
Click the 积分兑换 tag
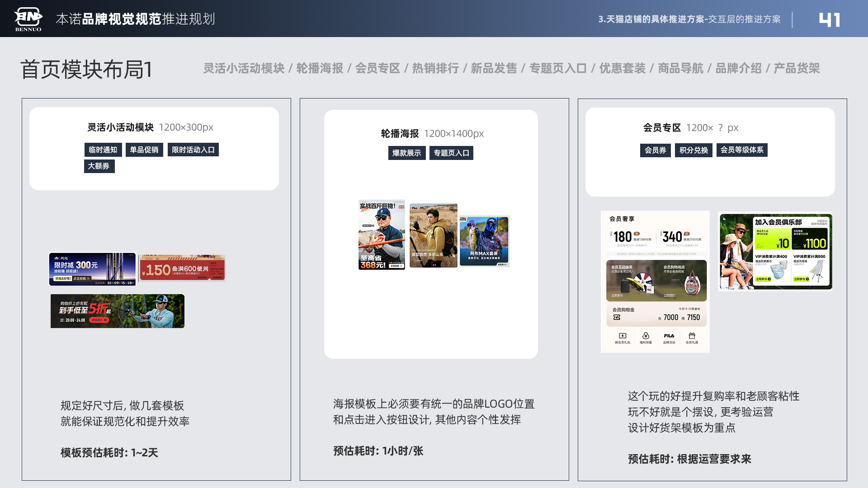tap(693, 150)
